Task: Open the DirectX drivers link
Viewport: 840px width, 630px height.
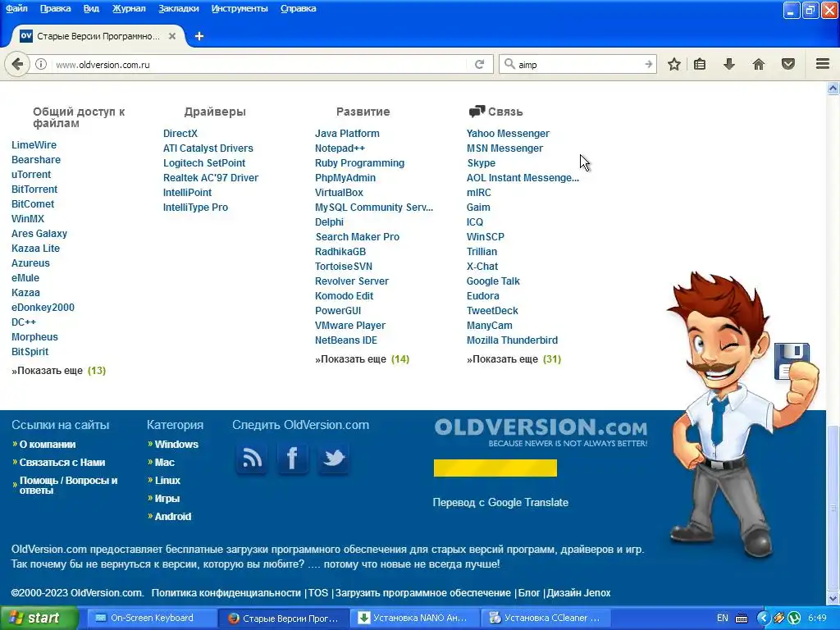Action: pyautogui.click(x=180, y=134)
